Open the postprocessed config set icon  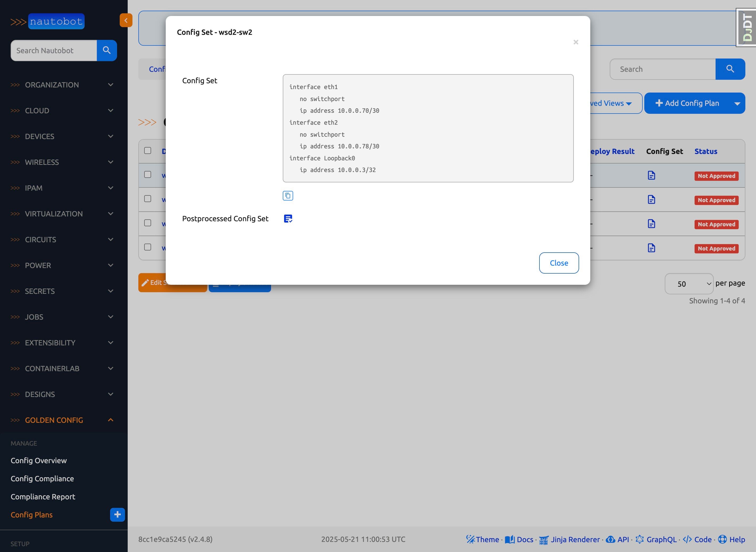[288, 219]
